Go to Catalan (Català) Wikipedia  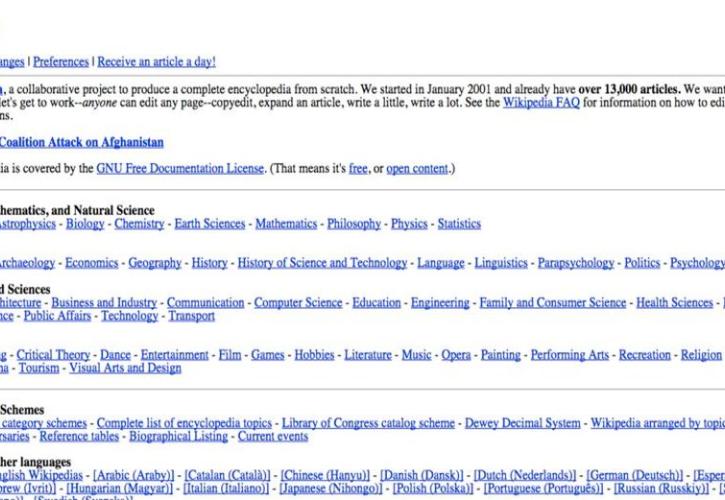[227, 475]
